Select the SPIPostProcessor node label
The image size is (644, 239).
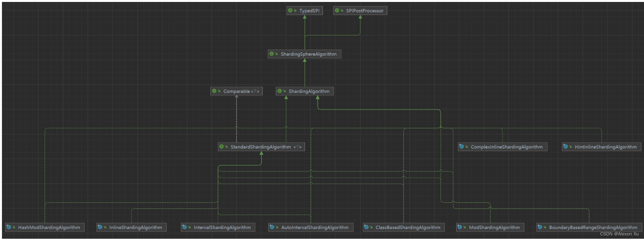[x=365, y=11]
